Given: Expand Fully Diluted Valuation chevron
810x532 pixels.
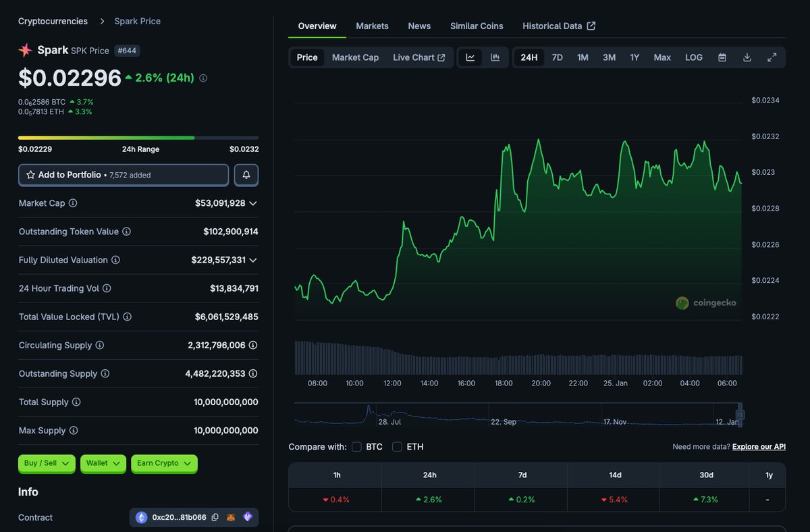Looking at the screenshot, I should pyautogui.click(x=253, y=260).
